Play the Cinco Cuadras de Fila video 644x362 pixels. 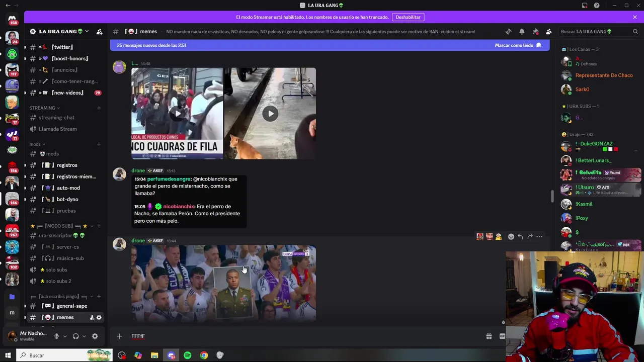(177, 114)
